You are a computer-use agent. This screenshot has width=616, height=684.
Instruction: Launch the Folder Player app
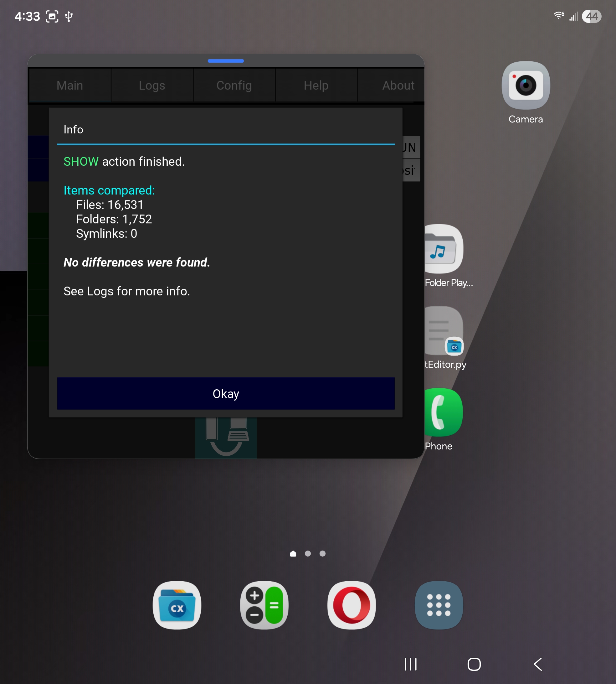click(444, 249)
